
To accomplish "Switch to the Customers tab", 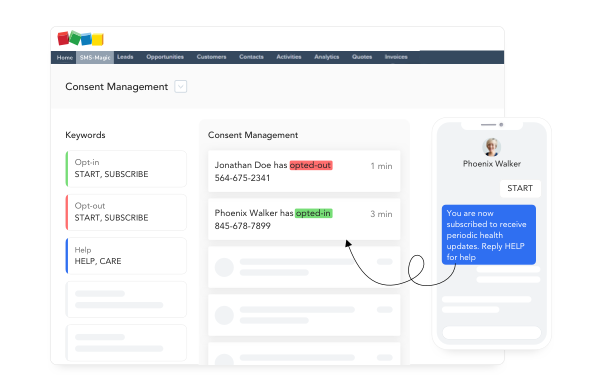I will (211, 57).
